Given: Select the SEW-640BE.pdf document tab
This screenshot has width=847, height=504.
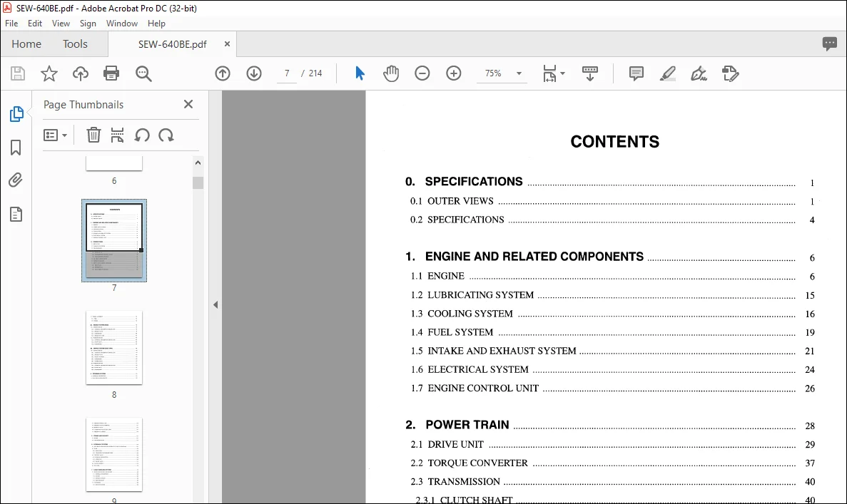Looking at the screenshot, I should click(x=172, y=44).
